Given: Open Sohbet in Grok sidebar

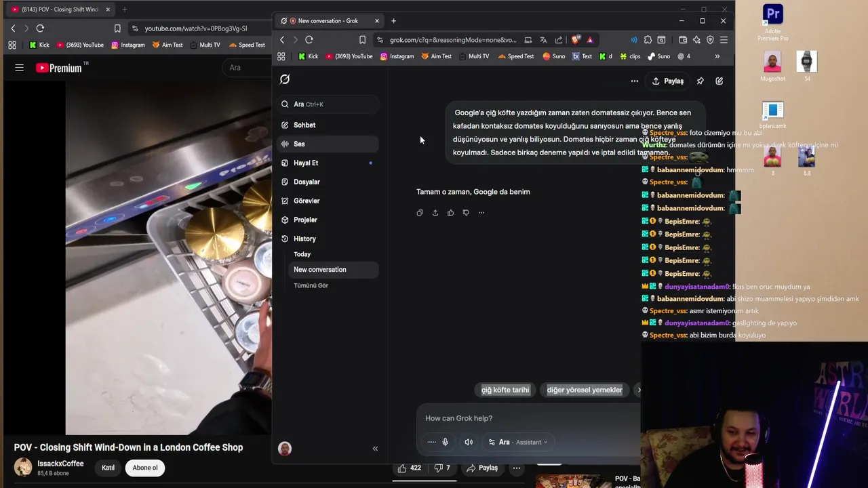Looking at the screenshot, I should pos(328,125).
